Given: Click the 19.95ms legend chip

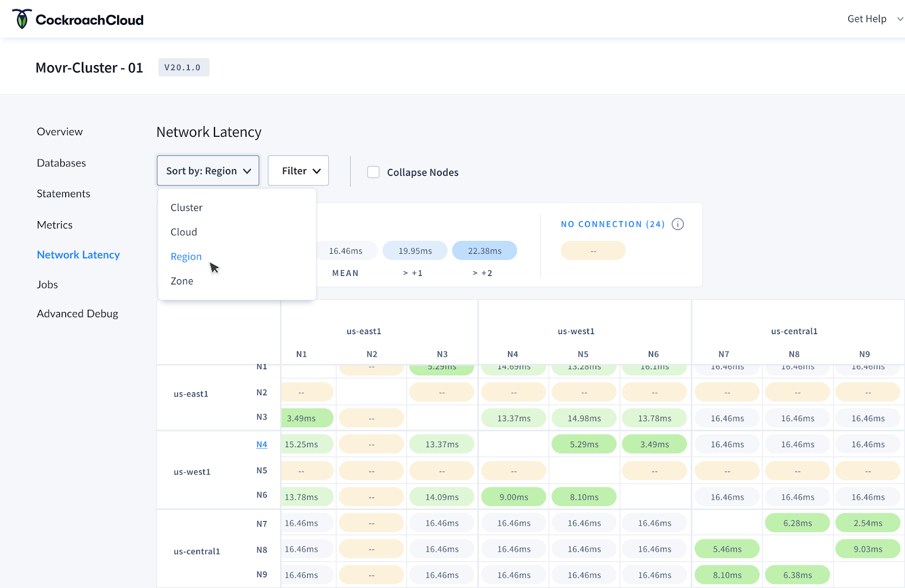Looking at the screenshot, I should (x=415, y=250).
